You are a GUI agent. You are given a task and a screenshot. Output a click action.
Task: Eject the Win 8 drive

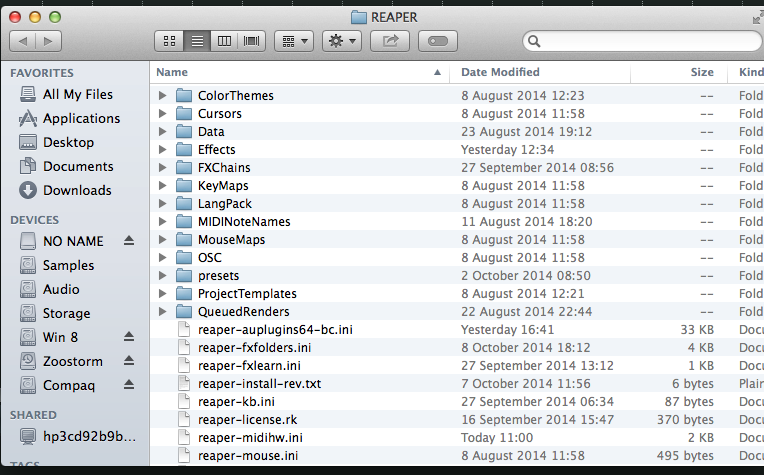(129, 337)
